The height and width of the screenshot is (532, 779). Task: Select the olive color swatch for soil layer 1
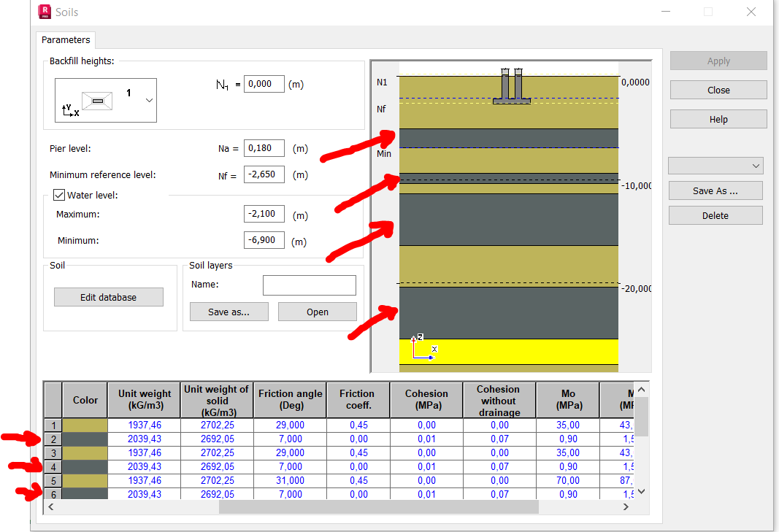[x=84, y=425]
